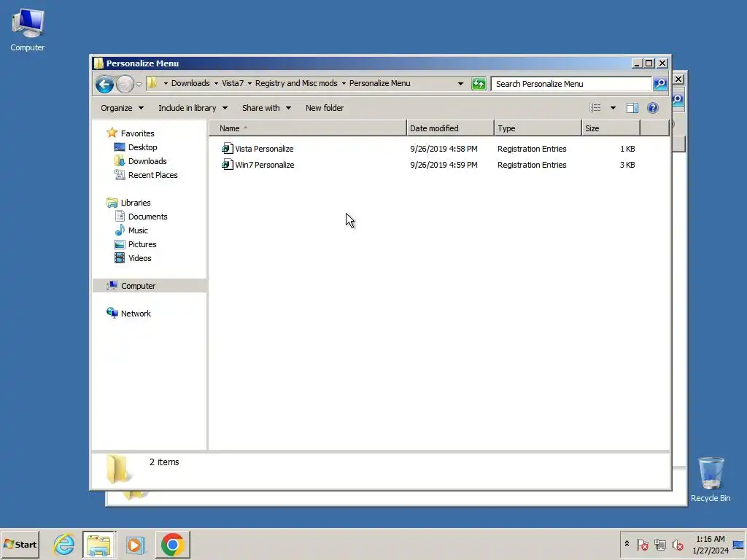
Task: Click the Network globe icon in sidebar
Action: [x=112, y=313]
